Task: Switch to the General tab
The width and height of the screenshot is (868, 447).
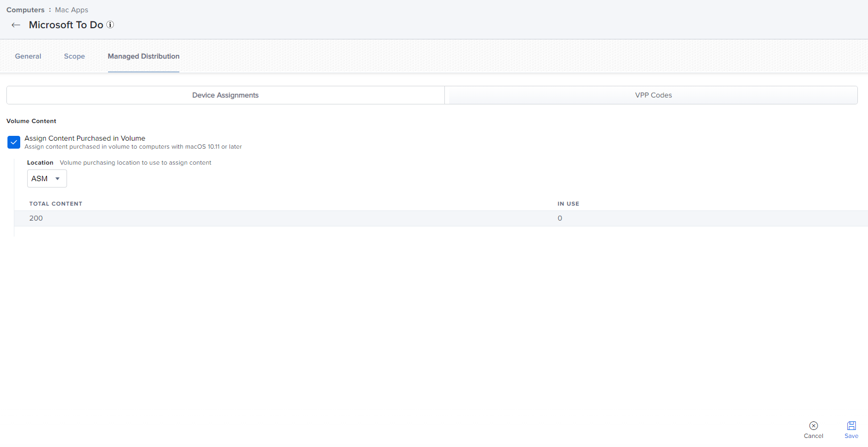Action: pyautogui.click(x=28, y=56)
